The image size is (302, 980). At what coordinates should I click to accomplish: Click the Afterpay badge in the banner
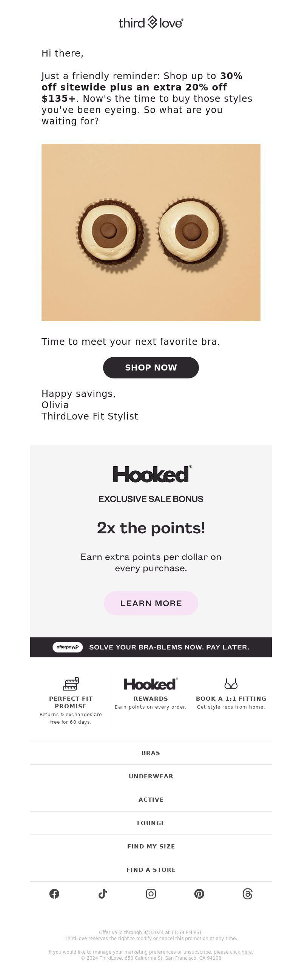click(68, 647)
